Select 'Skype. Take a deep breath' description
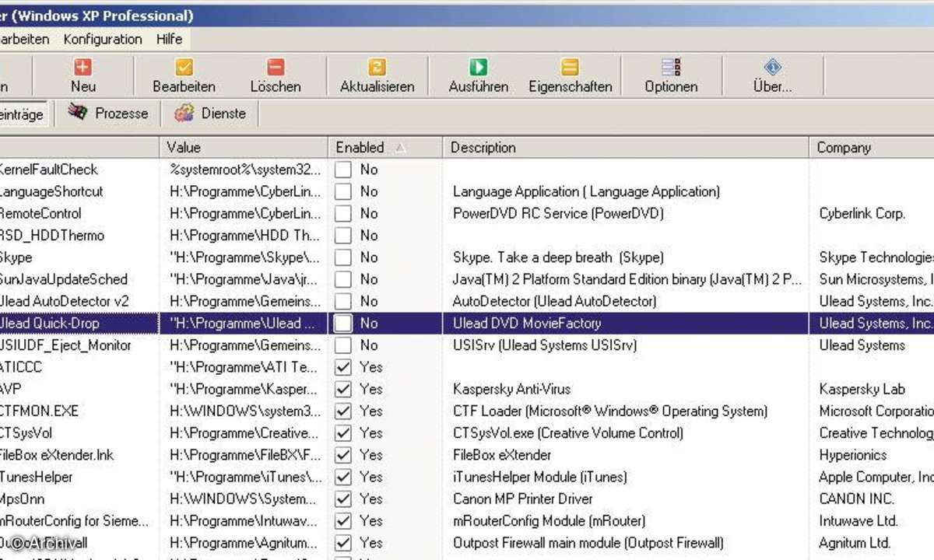934x560 pixels. [x=558, y=257]
